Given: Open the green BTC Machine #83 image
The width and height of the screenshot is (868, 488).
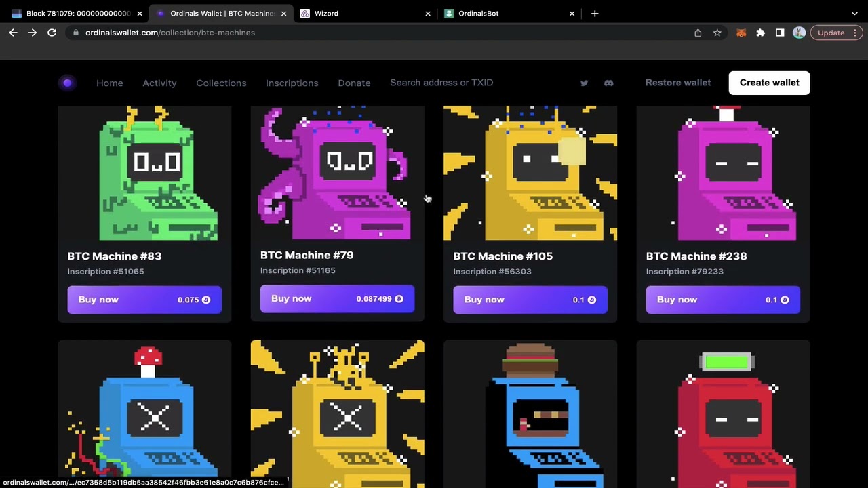Looking at the screenshot, I should pyautogui.click(x=144, y=173).
